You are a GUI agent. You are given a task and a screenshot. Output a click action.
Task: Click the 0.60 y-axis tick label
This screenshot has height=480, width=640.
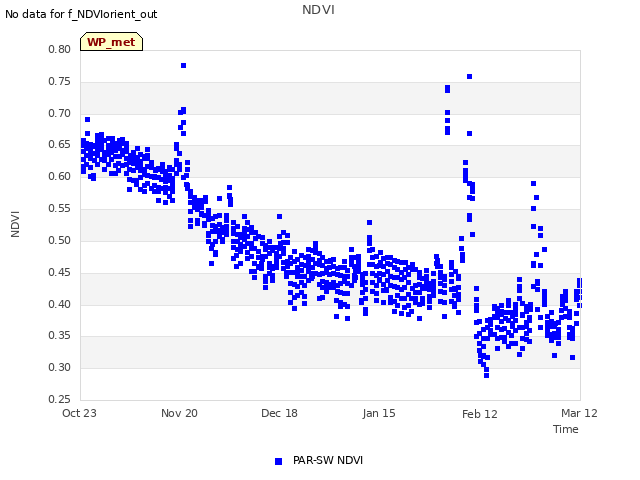click(60, 176)
